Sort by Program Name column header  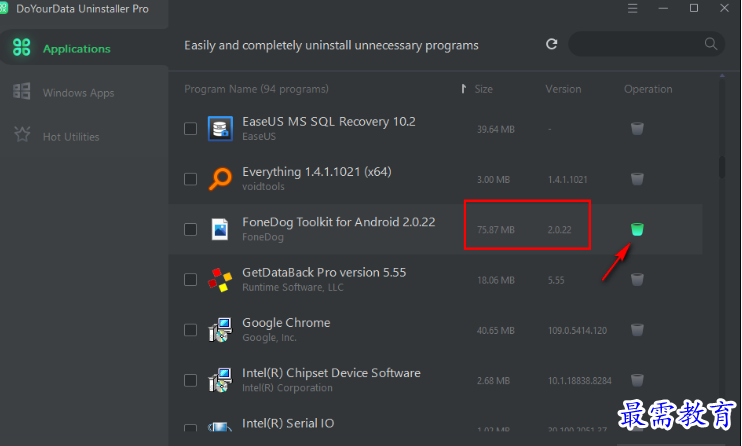[x=256, y=89]
